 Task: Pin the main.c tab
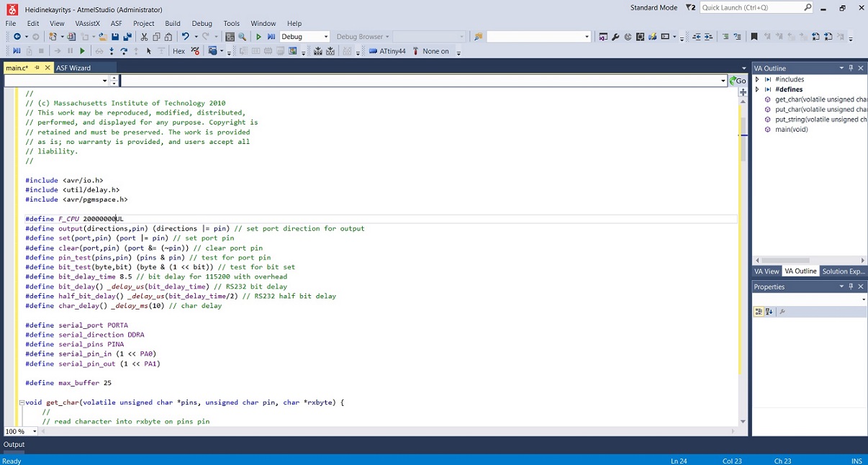point(36,68)
